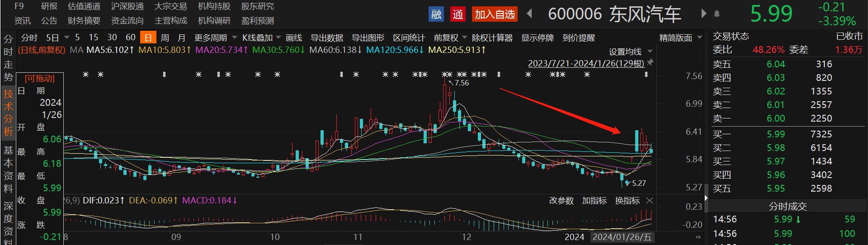
Task: Click the 可拖动 draggable panel header
Action: coord(40,79)
